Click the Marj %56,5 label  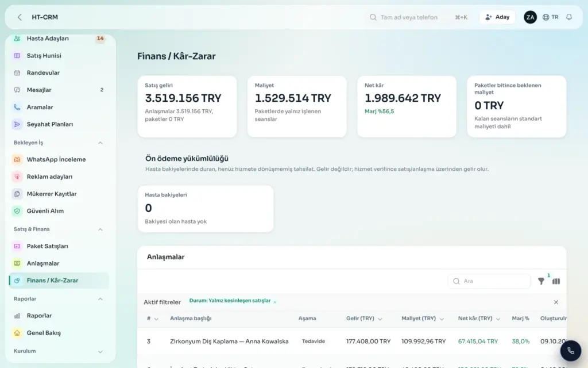pyautogui.click(x=379, y=111)
